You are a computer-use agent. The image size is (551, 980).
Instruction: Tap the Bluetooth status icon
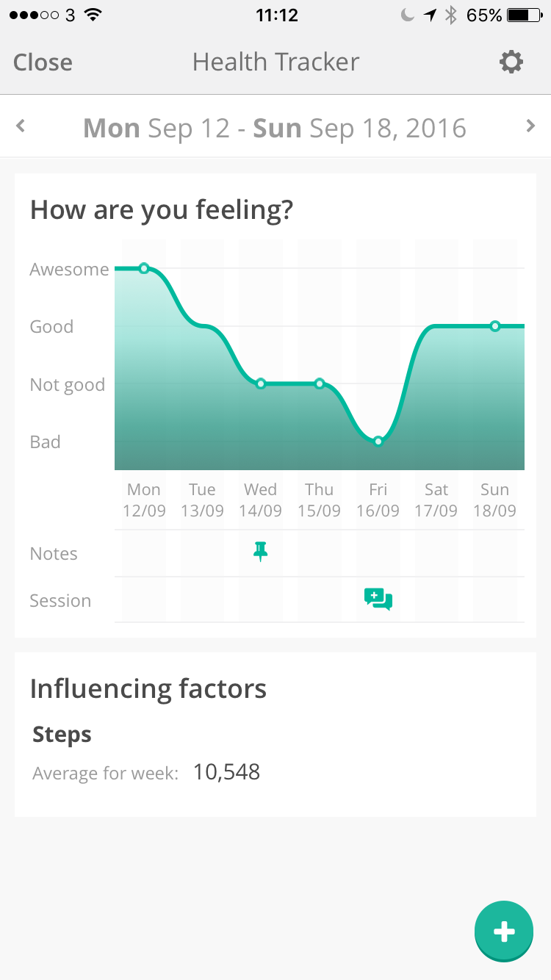(451, 15)
